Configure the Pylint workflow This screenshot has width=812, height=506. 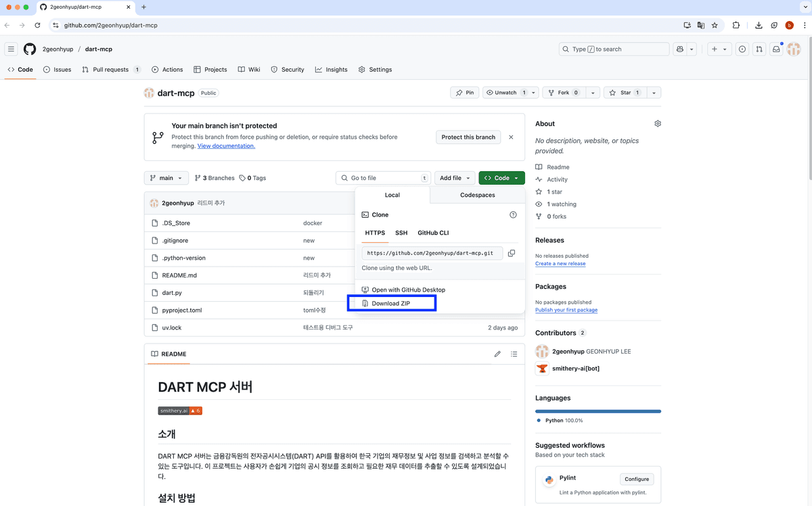637,479
